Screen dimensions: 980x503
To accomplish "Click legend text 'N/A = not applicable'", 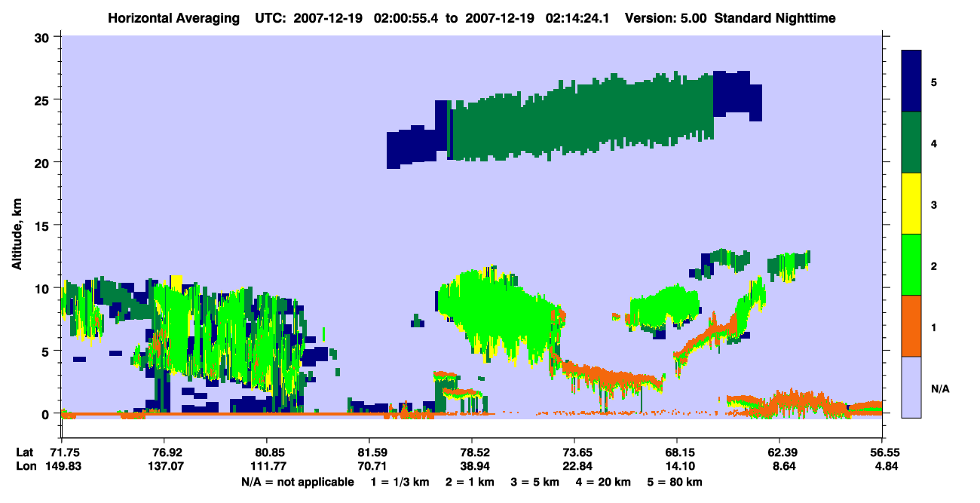I will (x=297, y=482).
